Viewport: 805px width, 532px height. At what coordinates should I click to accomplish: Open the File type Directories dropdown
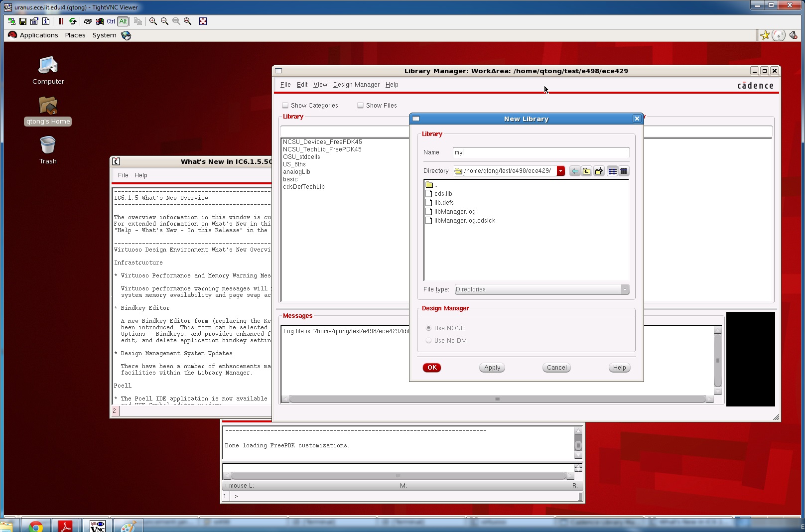click(541, 289)
